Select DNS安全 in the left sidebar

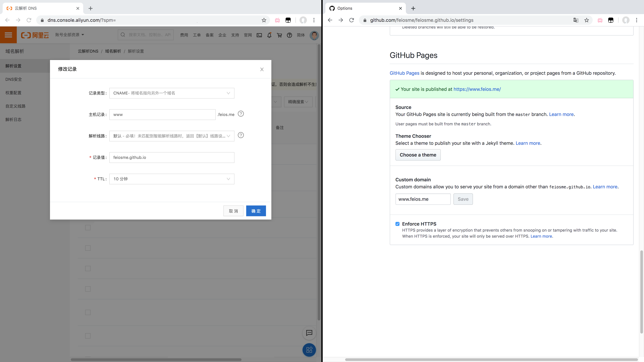pos(14,79)
